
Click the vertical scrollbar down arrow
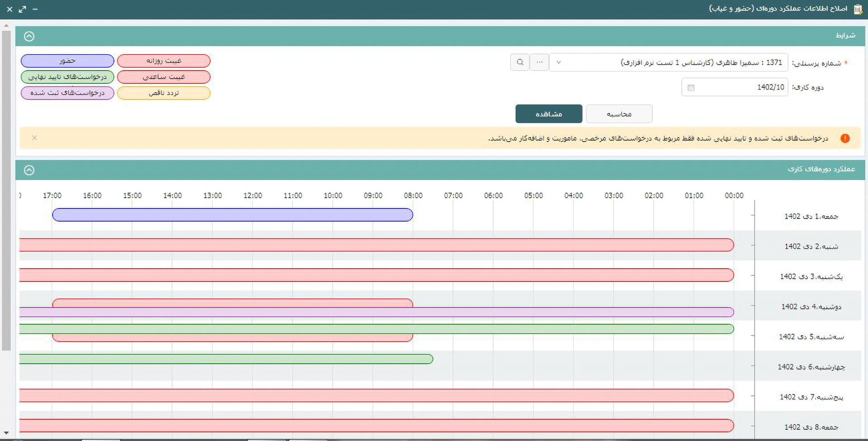point(6,433)
